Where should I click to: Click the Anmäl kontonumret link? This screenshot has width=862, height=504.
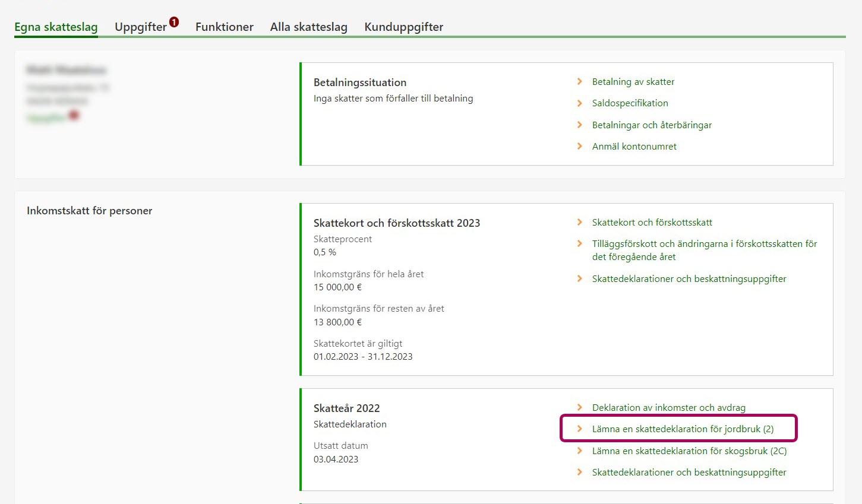pyautogui.click(x=634, y=147)
